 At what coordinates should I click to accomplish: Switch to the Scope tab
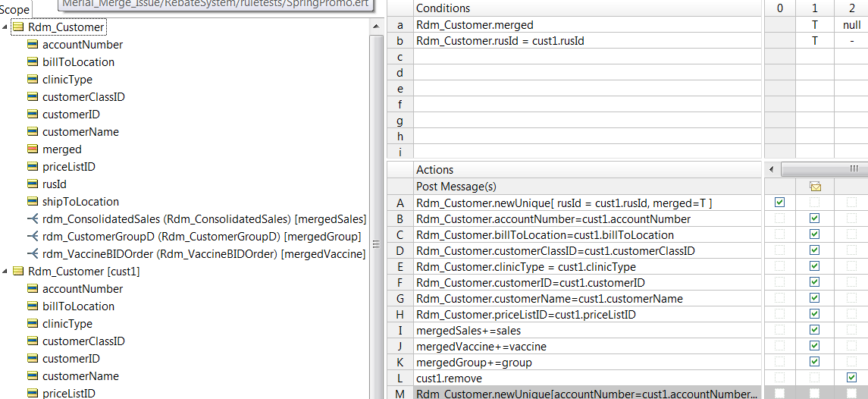click(15, 9)
